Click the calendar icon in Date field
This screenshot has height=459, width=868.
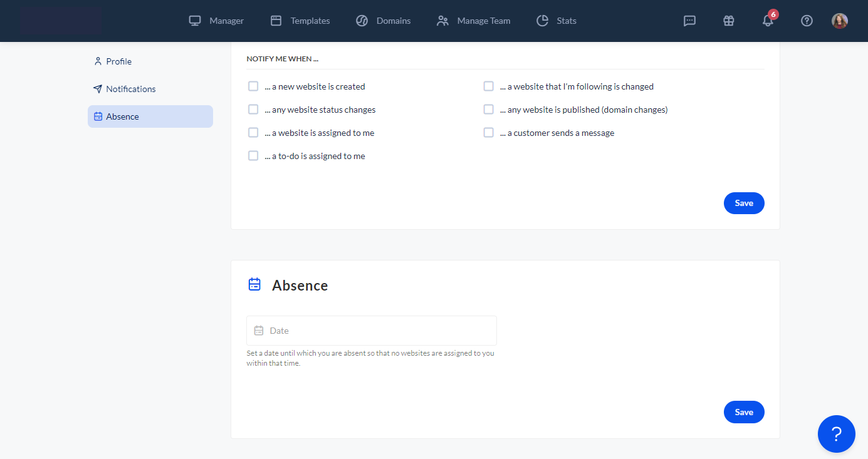click(259, 331)
